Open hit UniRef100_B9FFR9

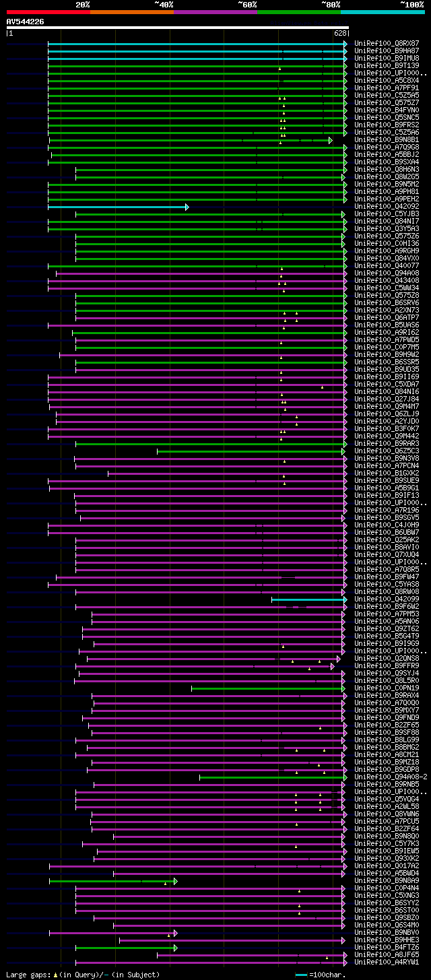(x=387, y=666)
